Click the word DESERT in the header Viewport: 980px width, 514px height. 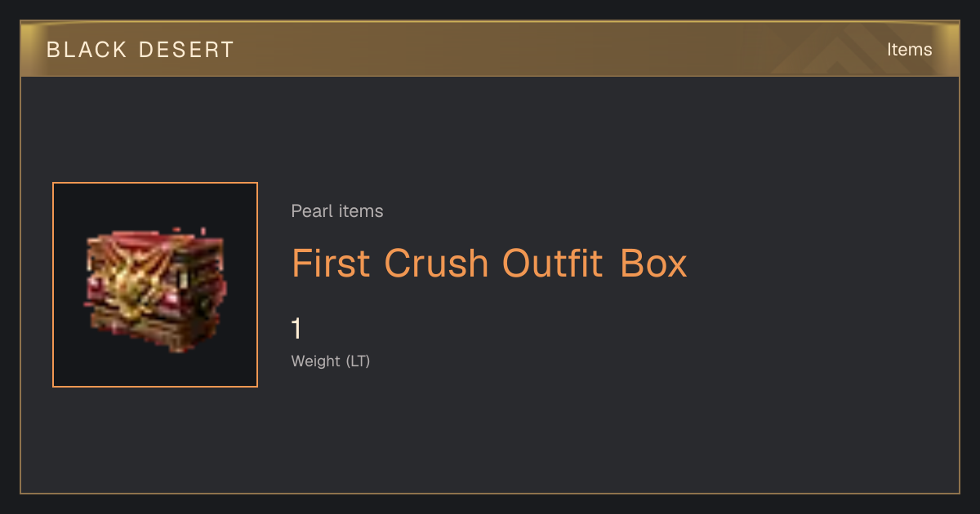pos(186,50)
